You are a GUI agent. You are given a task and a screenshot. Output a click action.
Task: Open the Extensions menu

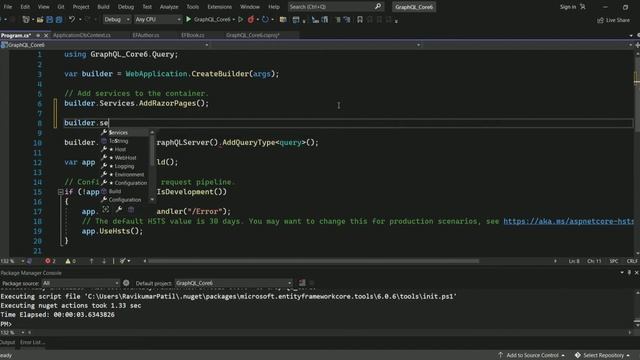click(220, 7)
